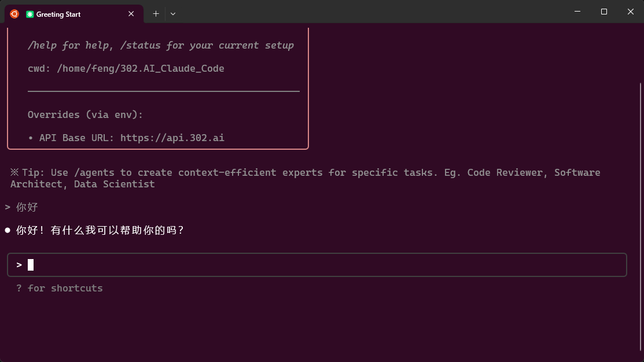Screen dimensions: 644x362
Task: Click the user message 你好
Action: click(27, 207)
